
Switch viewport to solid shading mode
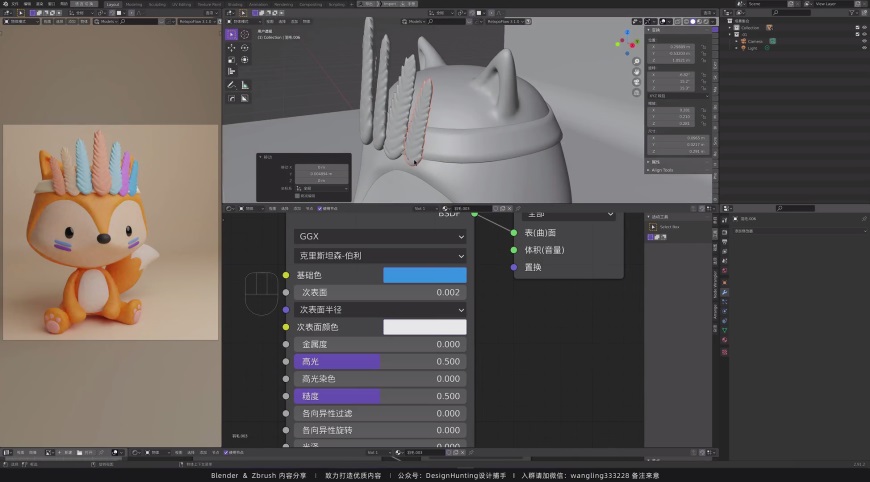point(692,22)
